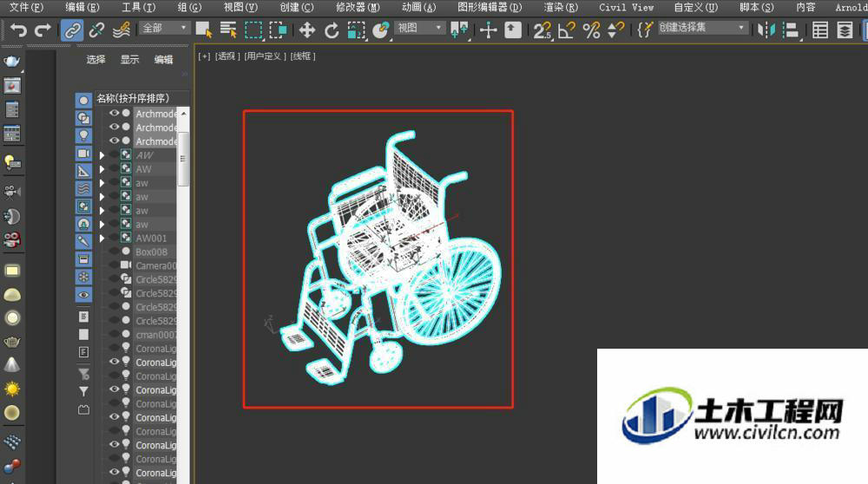Activate the Select and Rotate tool

tap(332, 29)
